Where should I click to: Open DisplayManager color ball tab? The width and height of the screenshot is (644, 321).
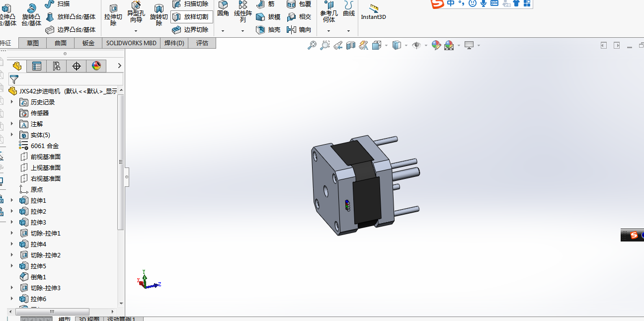point(96,66)
